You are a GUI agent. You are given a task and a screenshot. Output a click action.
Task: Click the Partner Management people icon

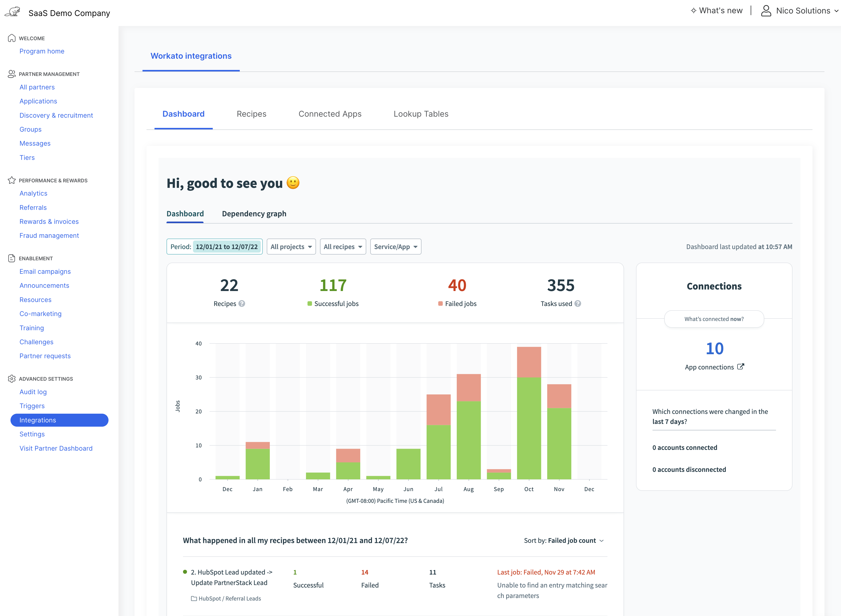11,74
